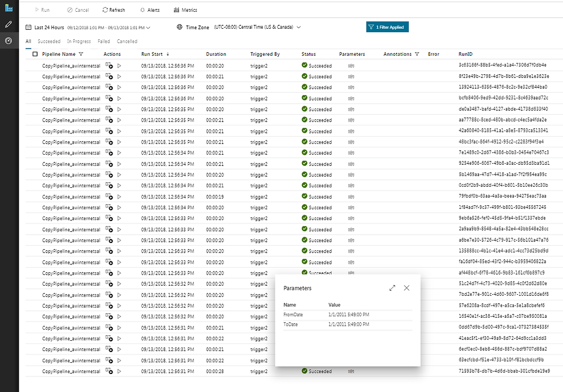
Task: Open parameters icon for run 135888cc
Action: click(351, 251)
